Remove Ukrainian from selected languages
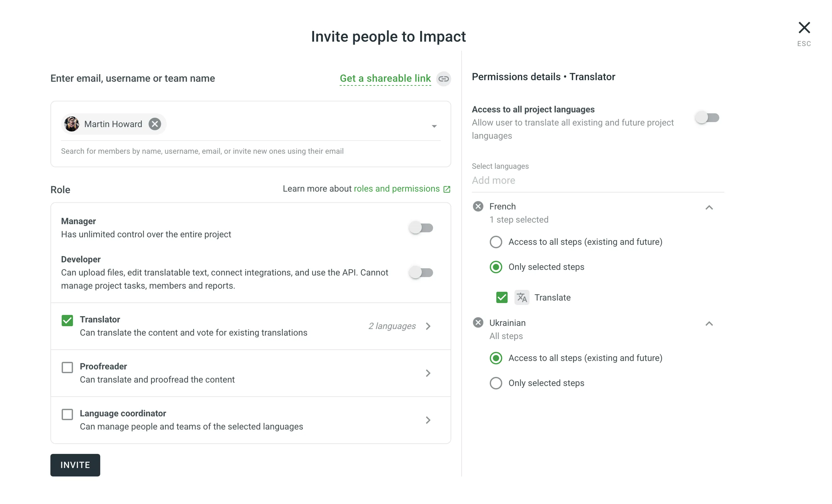This screenshot has width=832, height=504. point(478,323)
